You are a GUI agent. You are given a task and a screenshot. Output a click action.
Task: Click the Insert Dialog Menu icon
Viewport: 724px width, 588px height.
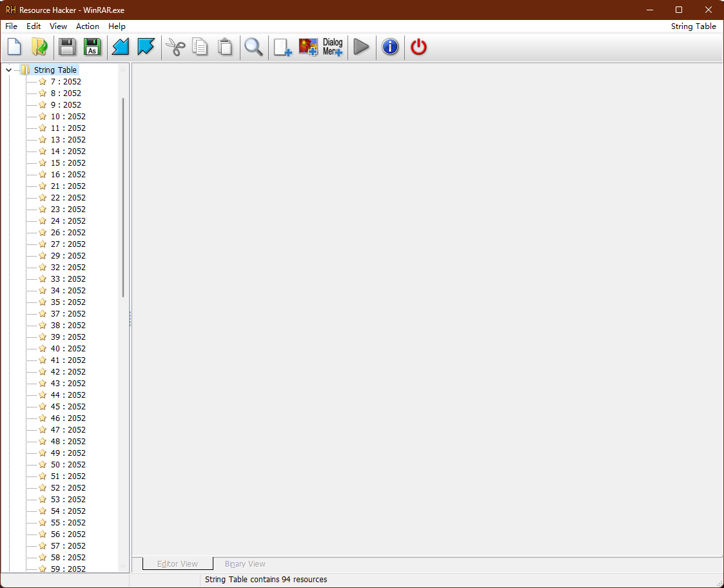[333, 47]
